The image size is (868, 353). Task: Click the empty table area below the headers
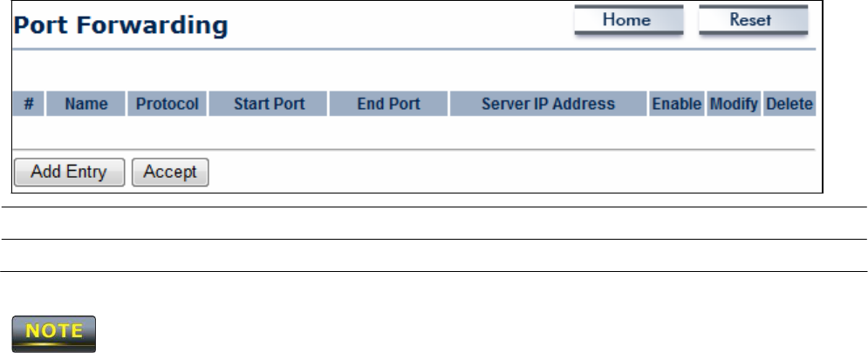click(x=414, y=132)
